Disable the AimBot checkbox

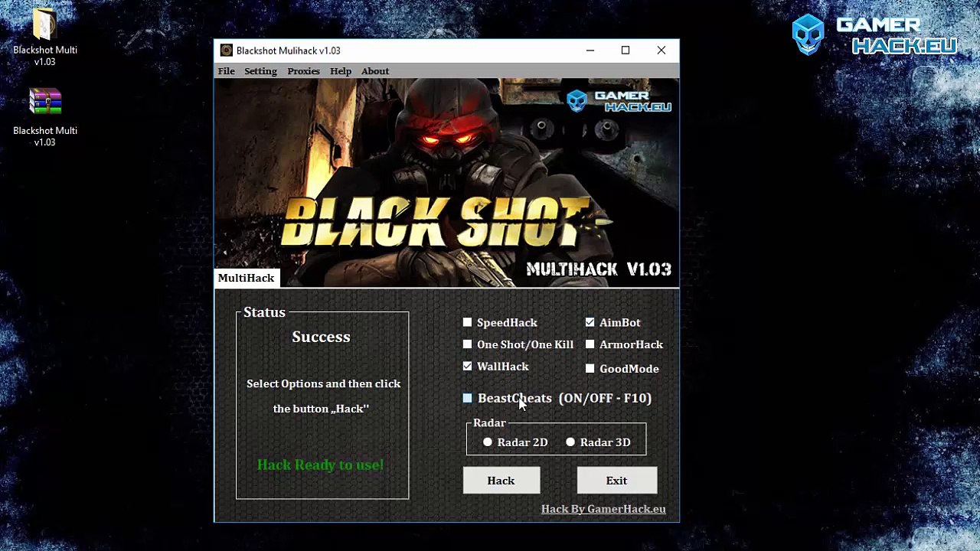click(590, 322)
